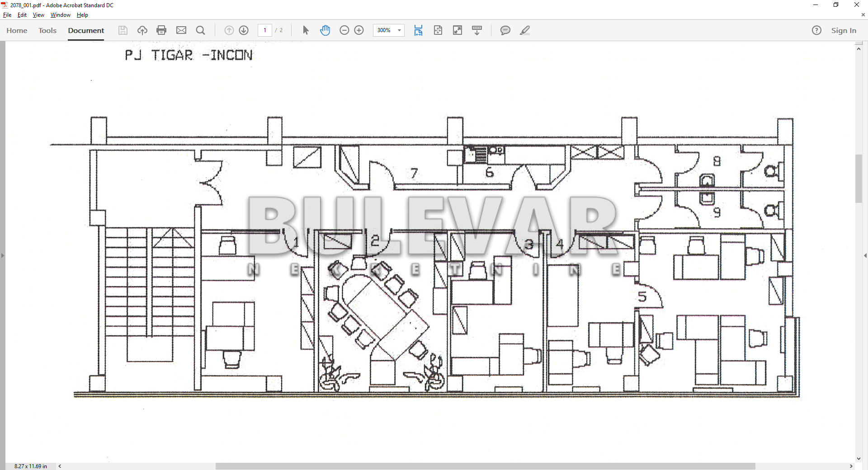Viewport: 868px width, 470px height.
Task: Activate the arrow Selection tool
Action: 306,30
